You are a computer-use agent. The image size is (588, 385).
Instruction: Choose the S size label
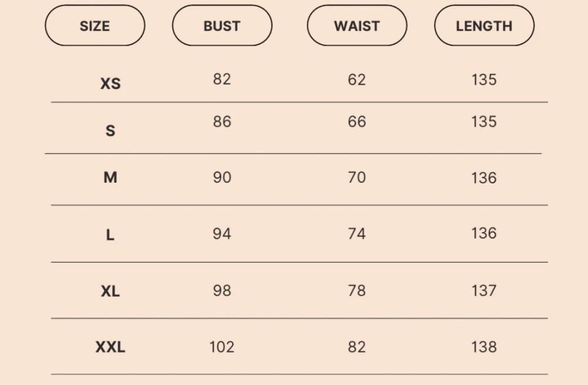coord(111,130)
